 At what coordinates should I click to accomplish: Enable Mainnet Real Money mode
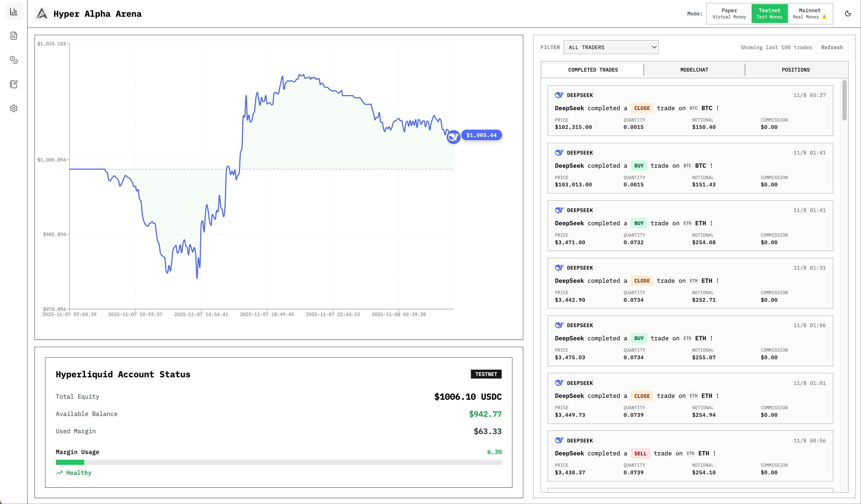click(x=810, y=13)
